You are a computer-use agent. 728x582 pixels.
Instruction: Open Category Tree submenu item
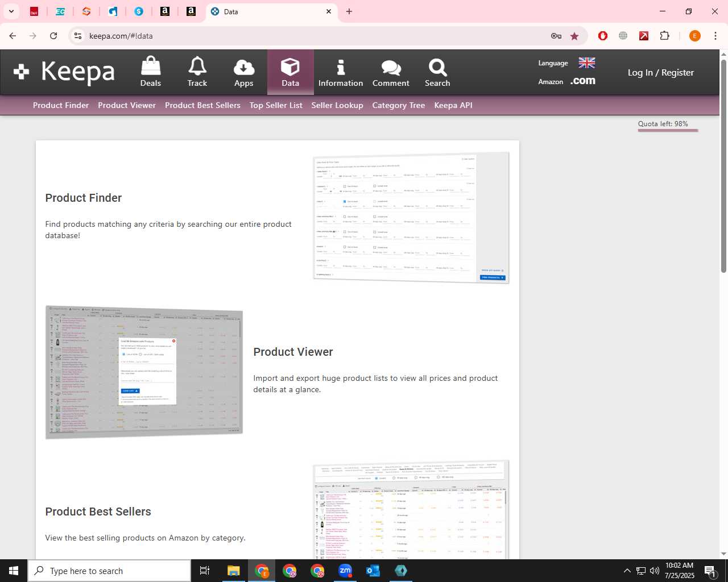pos(399,105)
